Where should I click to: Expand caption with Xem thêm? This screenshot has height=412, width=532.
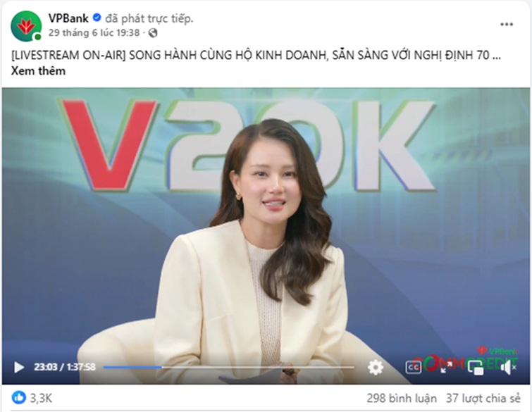coord(38,71)
